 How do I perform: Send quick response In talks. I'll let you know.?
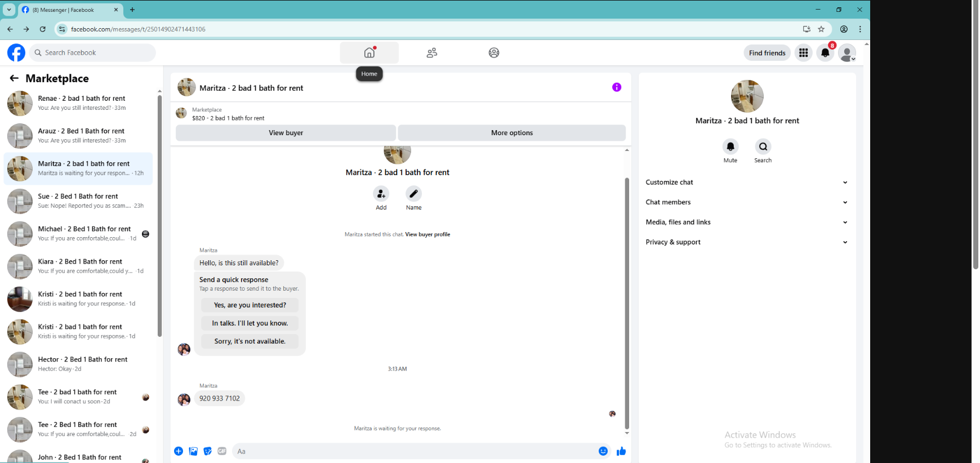(x=250, y=323)
